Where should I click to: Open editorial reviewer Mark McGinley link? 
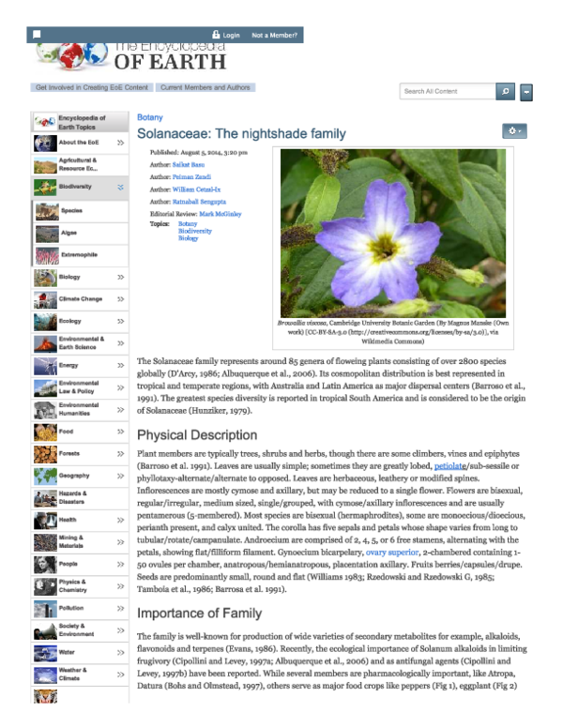click(x=221, y=214)
